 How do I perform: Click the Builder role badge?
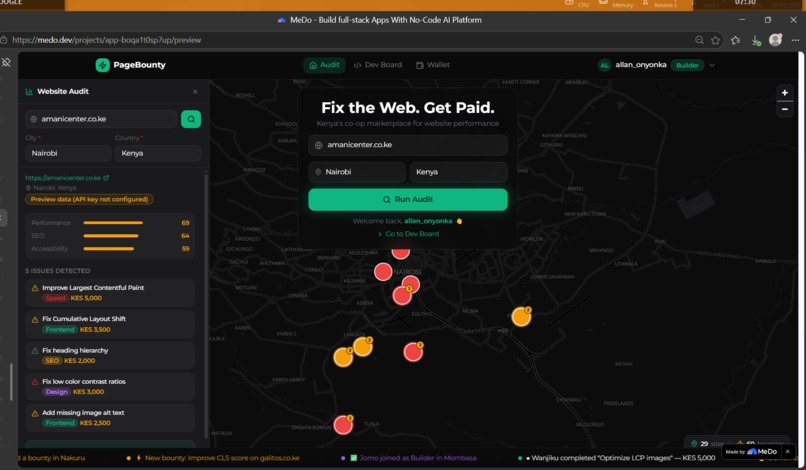click(x=687, y=65)
